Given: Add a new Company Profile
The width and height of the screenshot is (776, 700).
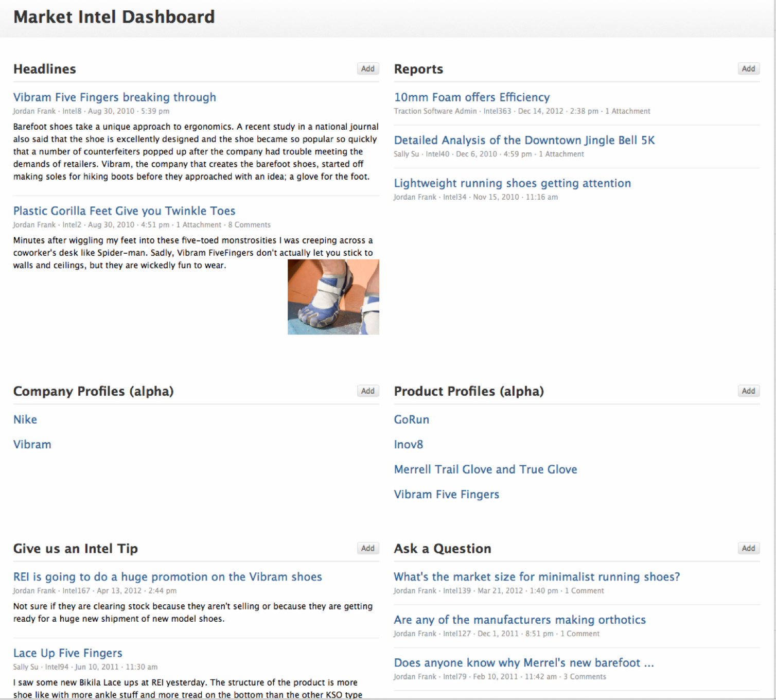Looking at the screenshot, I should [367, 391].
